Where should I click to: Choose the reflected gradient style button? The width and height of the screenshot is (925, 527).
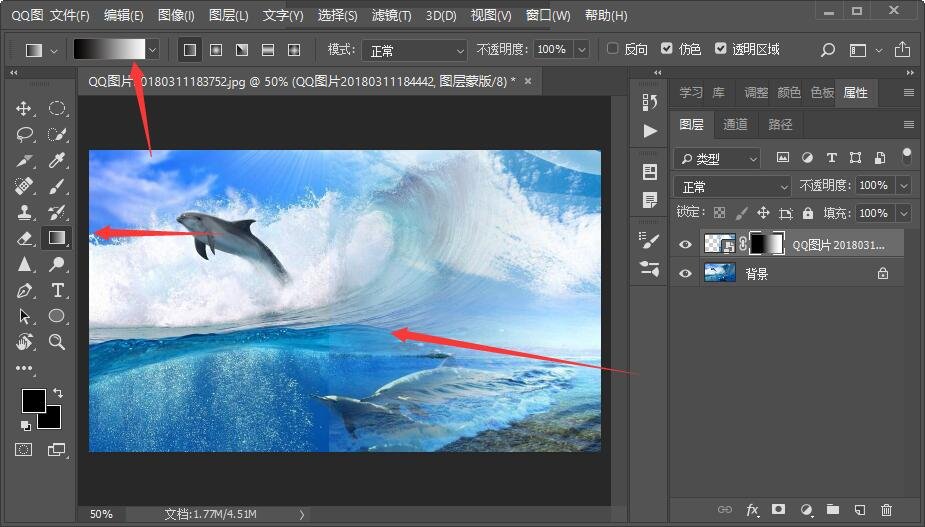click(x=268, y=50)
